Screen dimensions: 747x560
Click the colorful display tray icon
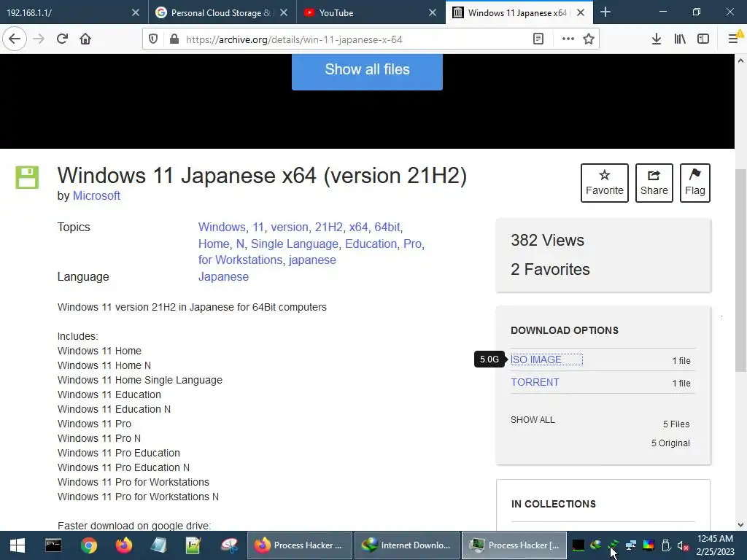tap(649, 545)
